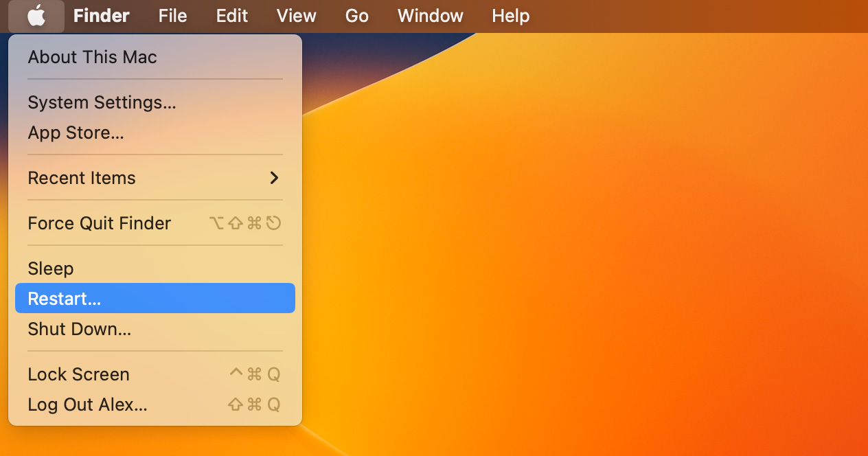Expand the Recent Items submenu

pyautogui.click(x=155, y=178)
